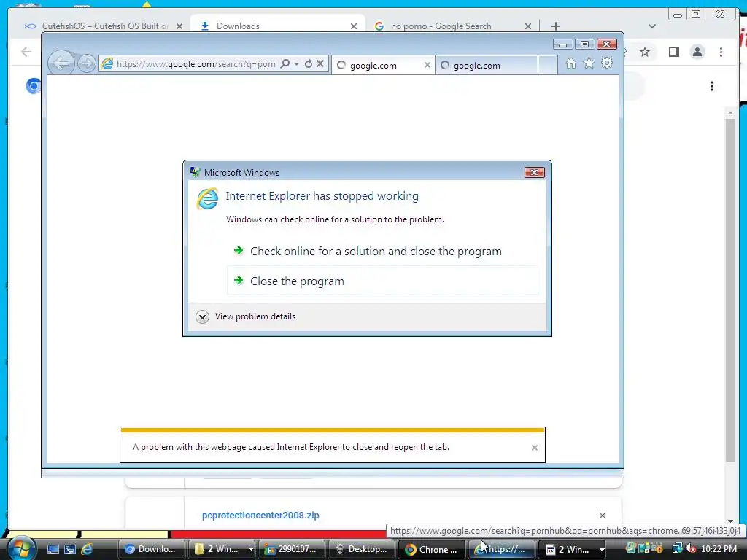Click the Internet Explorer search magnifier icon
Viewport: 747px width, 560px height.
pyautogui.click(x=285, y=64)
